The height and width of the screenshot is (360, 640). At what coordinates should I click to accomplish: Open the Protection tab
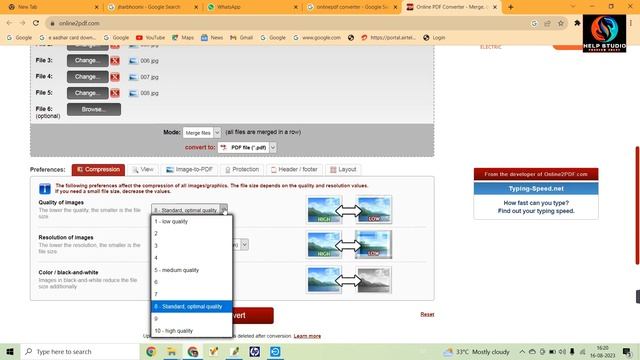tap(242, 169)
